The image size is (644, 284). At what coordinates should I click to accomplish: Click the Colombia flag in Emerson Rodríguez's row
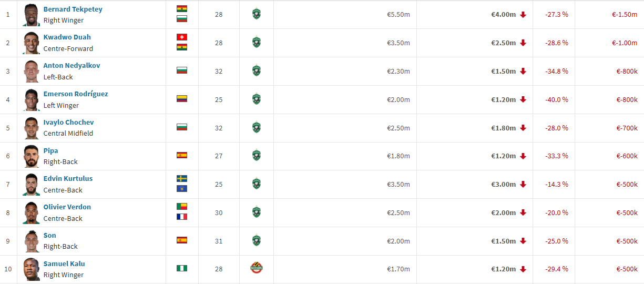click(182, 98)
